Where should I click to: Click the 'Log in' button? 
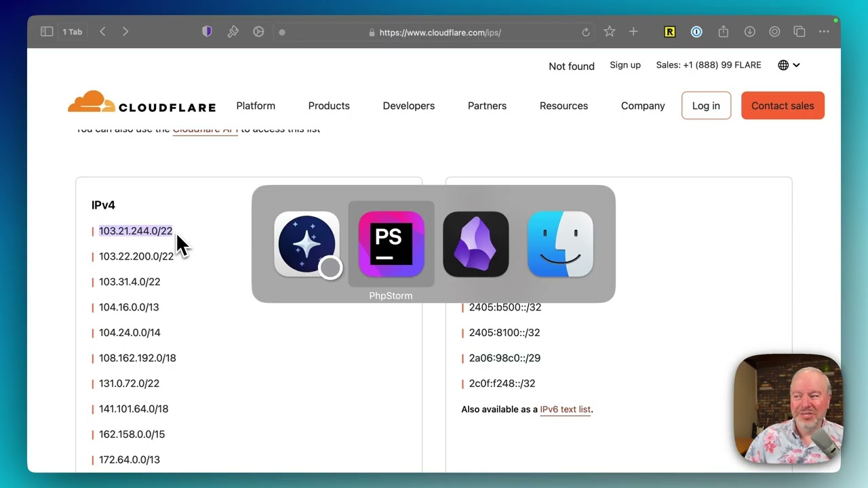706,106
